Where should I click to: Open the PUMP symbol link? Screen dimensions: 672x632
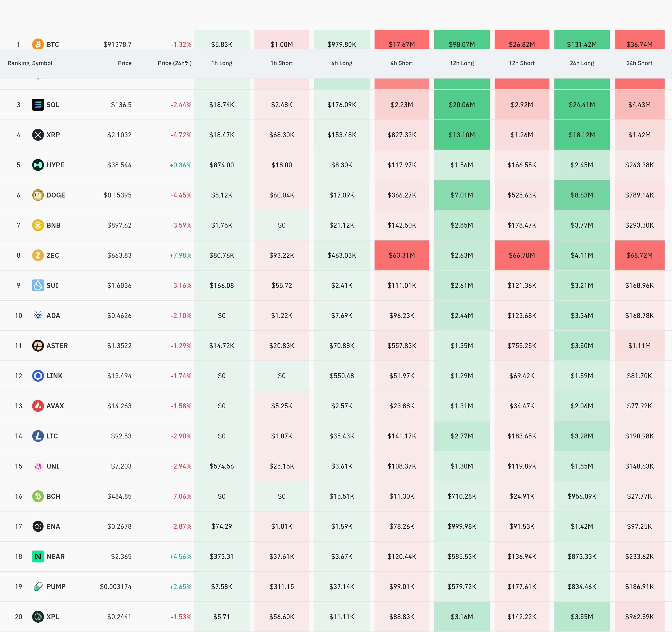(56, 586)
